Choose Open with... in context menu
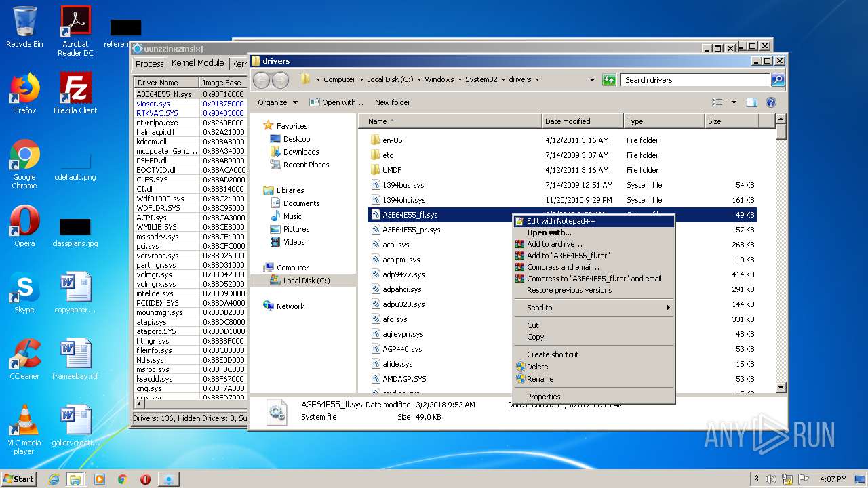The height and width of the screenshot is (488, 868). pos(594,232)
